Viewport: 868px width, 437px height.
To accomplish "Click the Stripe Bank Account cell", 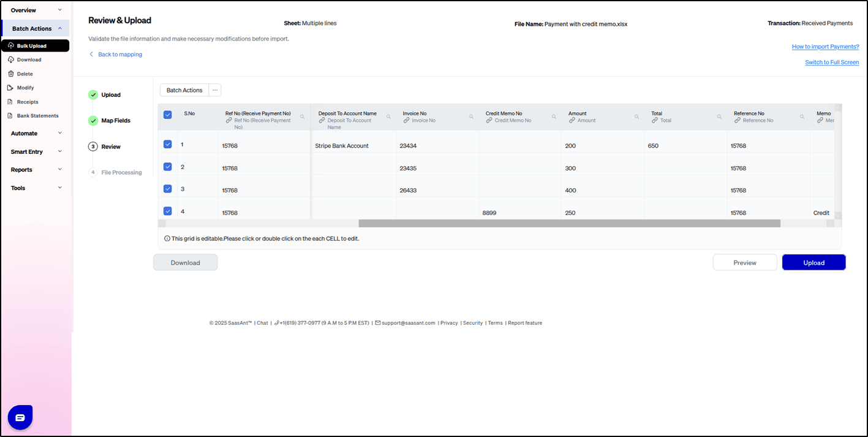I will pyautogui.click(x=342, y=146).
